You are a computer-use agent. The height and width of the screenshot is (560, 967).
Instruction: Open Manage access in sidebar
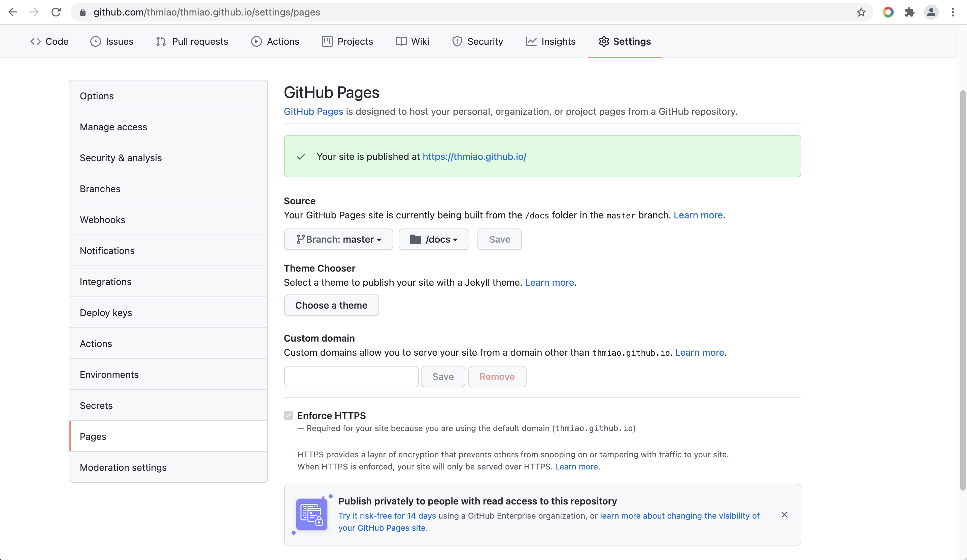coord(168,127)
